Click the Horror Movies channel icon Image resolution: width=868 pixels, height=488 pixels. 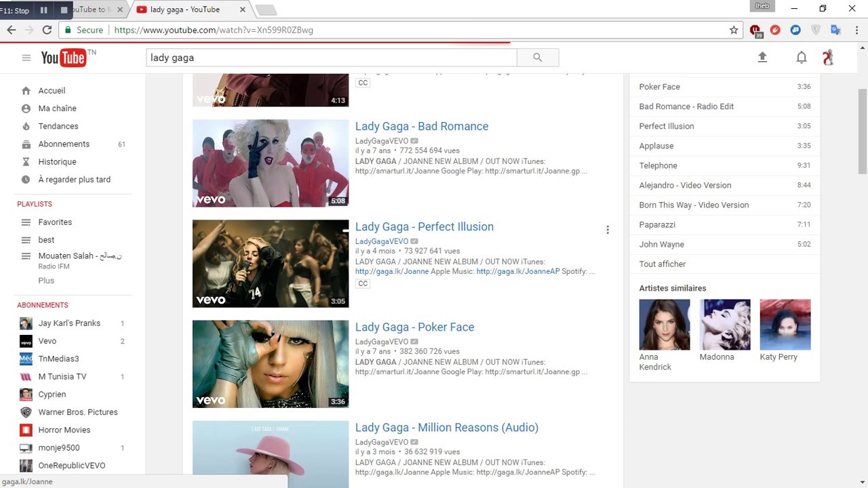click(x=26, y=430)
